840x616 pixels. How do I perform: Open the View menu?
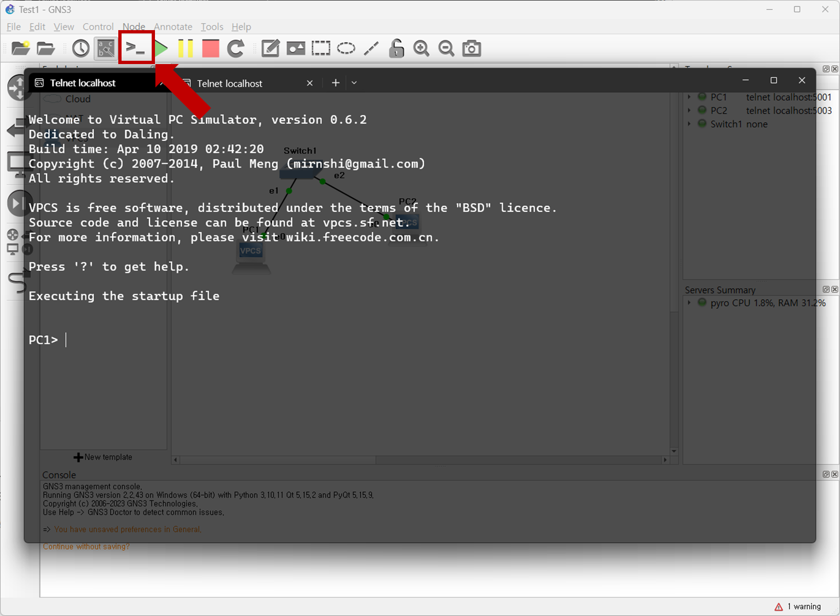pyautogui.click(x=64, y=27)
